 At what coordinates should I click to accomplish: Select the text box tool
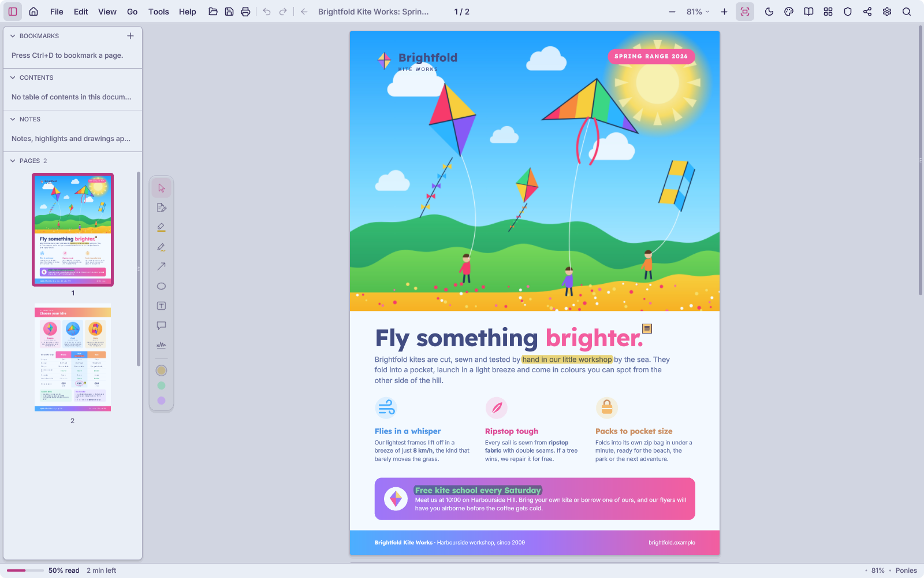pyautogui.click(x=161, y=306)
